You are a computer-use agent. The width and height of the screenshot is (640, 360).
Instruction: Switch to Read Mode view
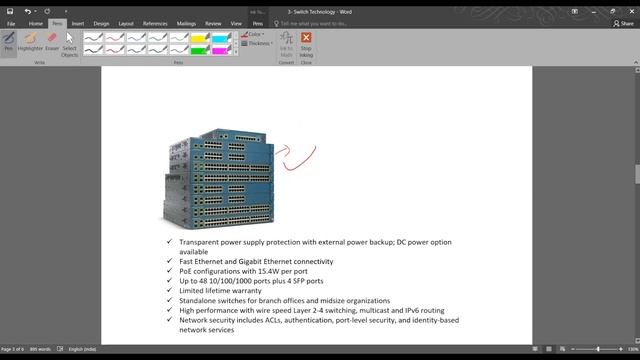535,349
